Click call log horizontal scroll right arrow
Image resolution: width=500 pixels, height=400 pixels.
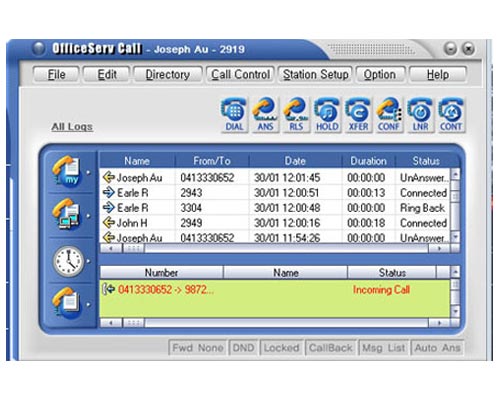[x=439, y=248]
